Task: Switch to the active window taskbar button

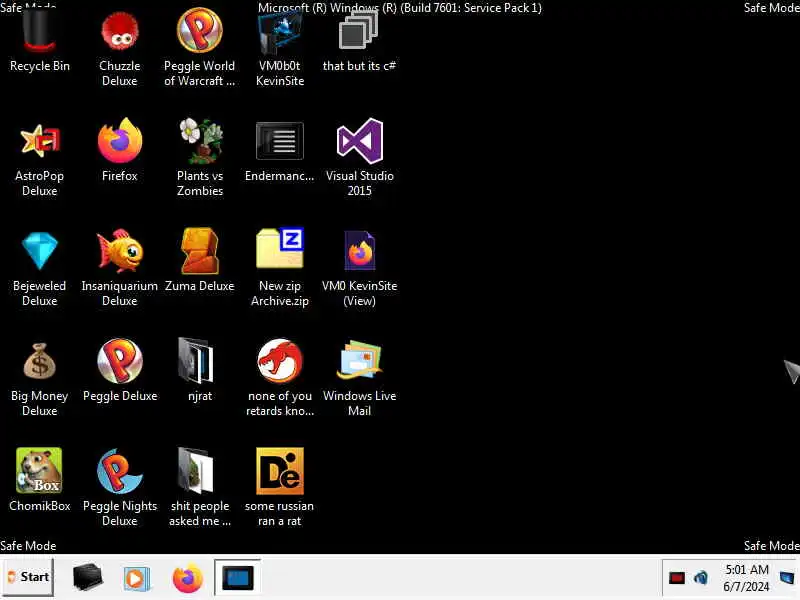Action: (238, 577)
